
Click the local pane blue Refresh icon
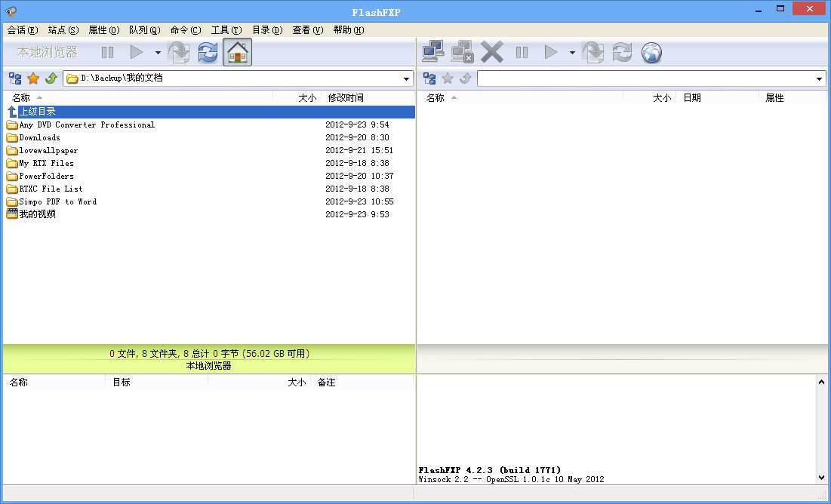[x=208, y=53]
